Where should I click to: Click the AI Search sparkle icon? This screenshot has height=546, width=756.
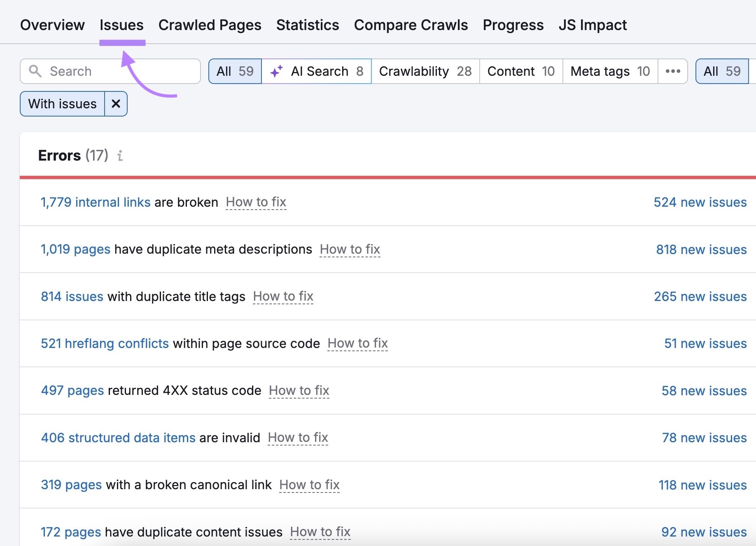pyautogui.click(x=277, y=71)
